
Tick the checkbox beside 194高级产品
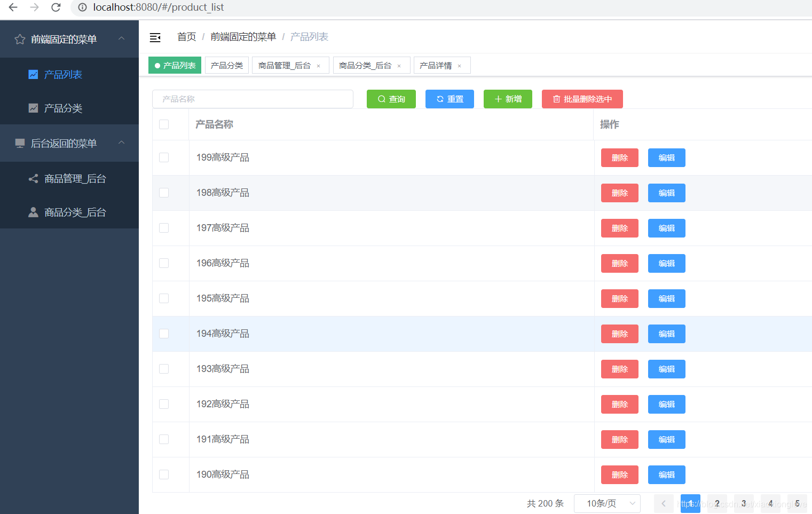[164, 333]
